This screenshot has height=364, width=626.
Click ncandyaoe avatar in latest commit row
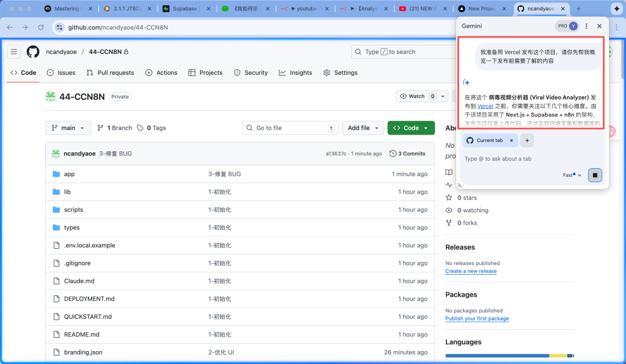[56, 154]
